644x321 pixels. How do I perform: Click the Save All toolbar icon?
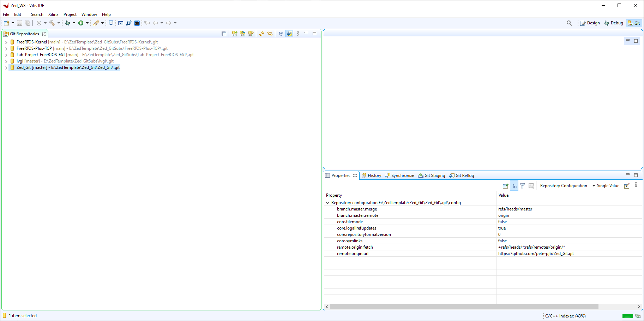pyautogui.click(x=28, y=23)
